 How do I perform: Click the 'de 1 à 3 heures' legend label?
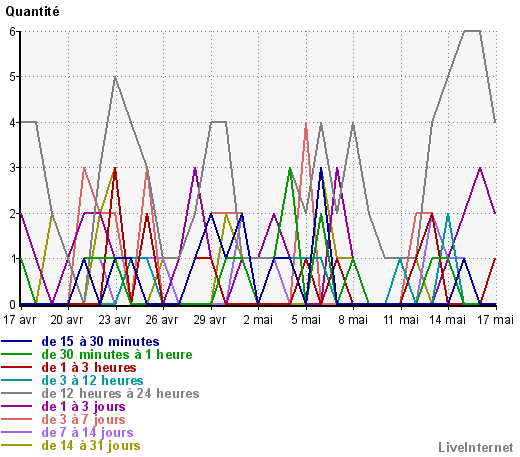pyautogui.click(x=89, y=368)
